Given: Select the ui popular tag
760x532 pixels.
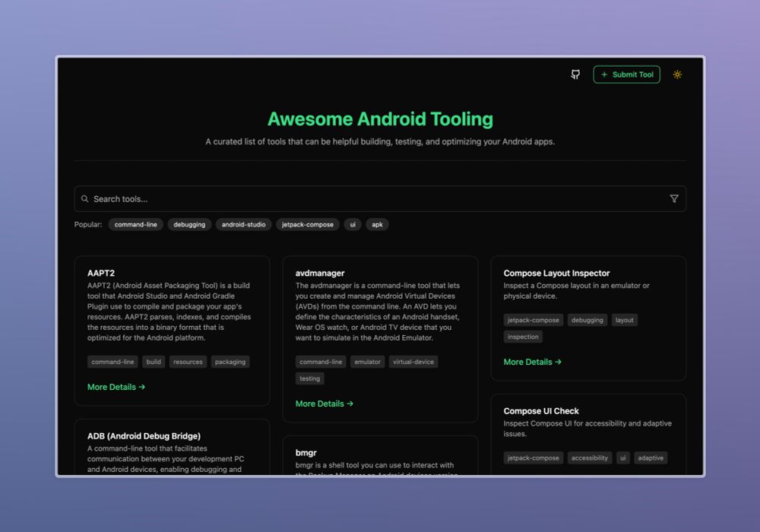Looking at the screenshot, I should point(353,224).
